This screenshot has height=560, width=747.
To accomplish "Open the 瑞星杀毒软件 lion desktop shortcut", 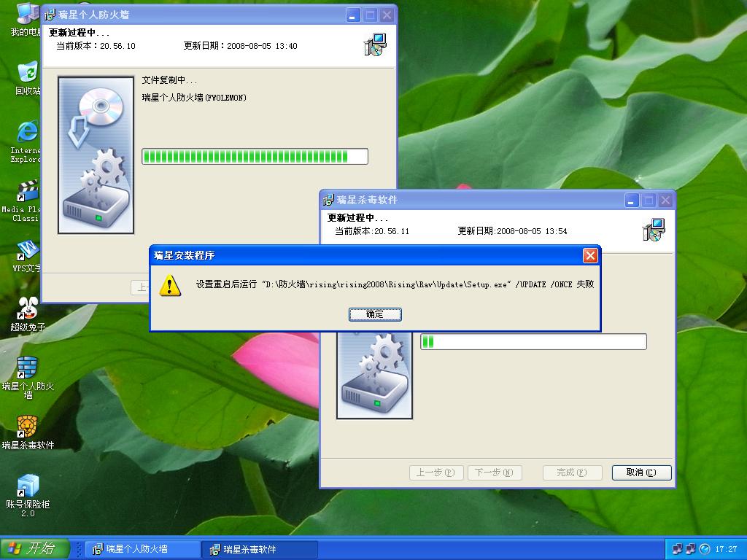I will pos(28,432).
